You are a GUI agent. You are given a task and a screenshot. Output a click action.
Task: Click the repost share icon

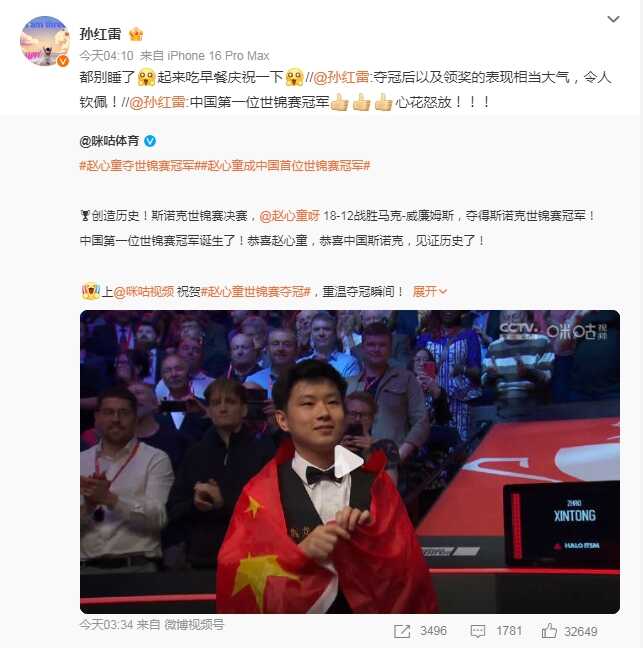[x=402, y=631]
